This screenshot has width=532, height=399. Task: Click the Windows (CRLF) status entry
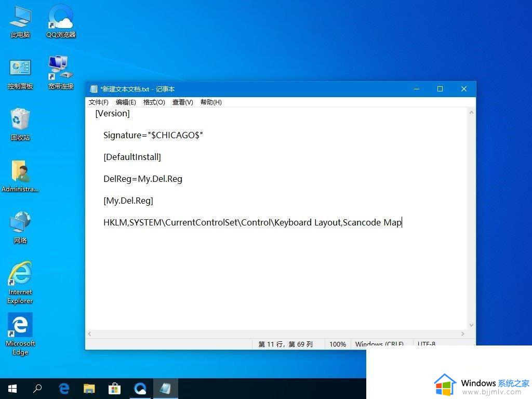point(379,343)
